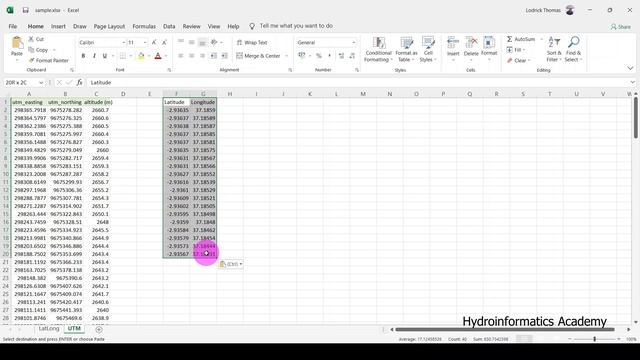Apply the yellow fill color
Viewport: 640px width, 360px height.
141,56
